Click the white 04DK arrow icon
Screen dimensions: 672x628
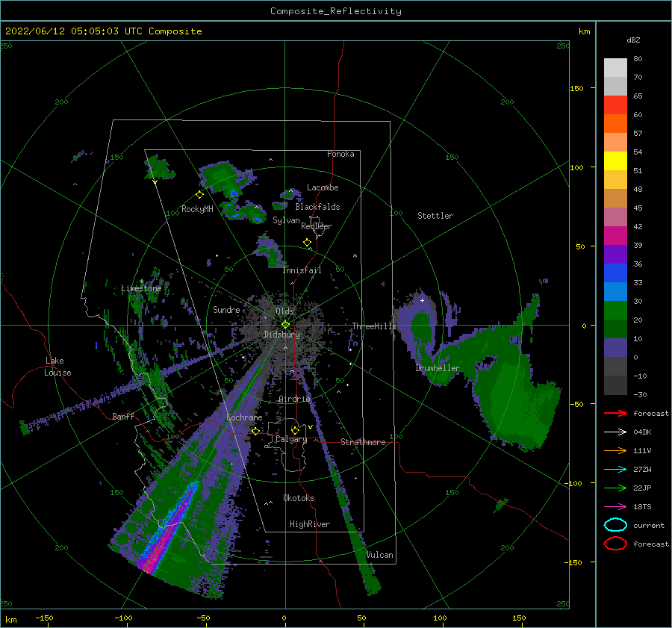click(615, 432)
